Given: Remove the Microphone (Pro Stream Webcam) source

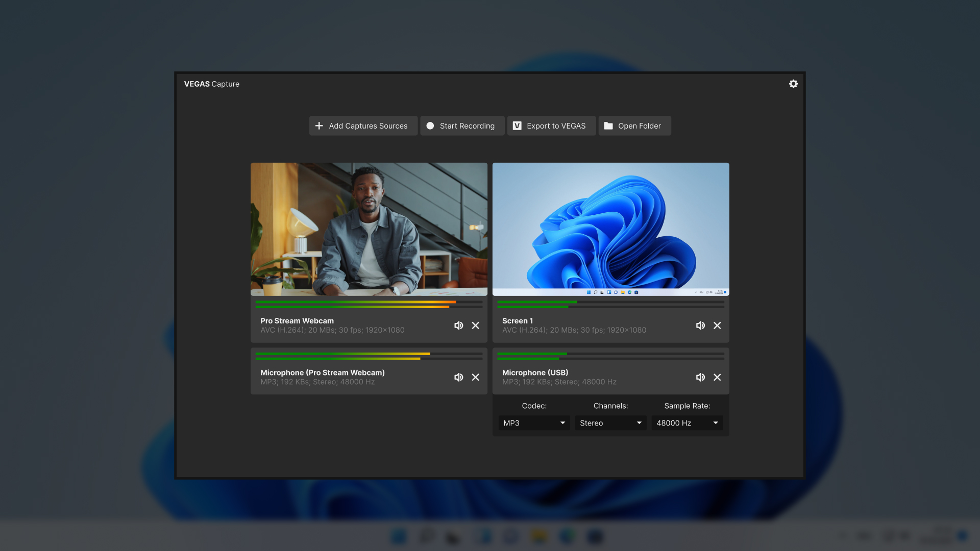Looking at the screenshot, I should tap(475, 377).
